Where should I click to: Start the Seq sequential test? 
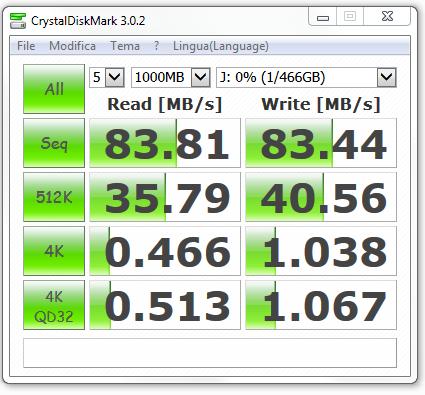(x=54, y=143)
